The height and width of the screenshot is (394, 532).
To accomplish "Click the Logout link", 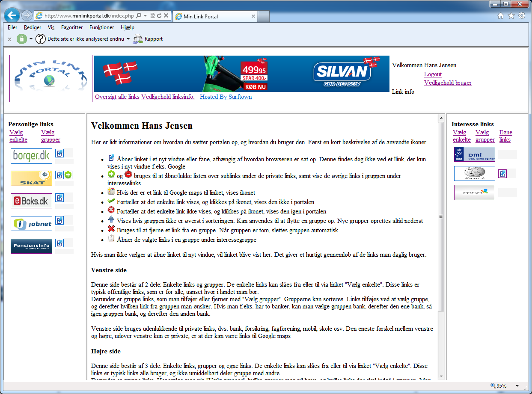I will coord(433,74).
